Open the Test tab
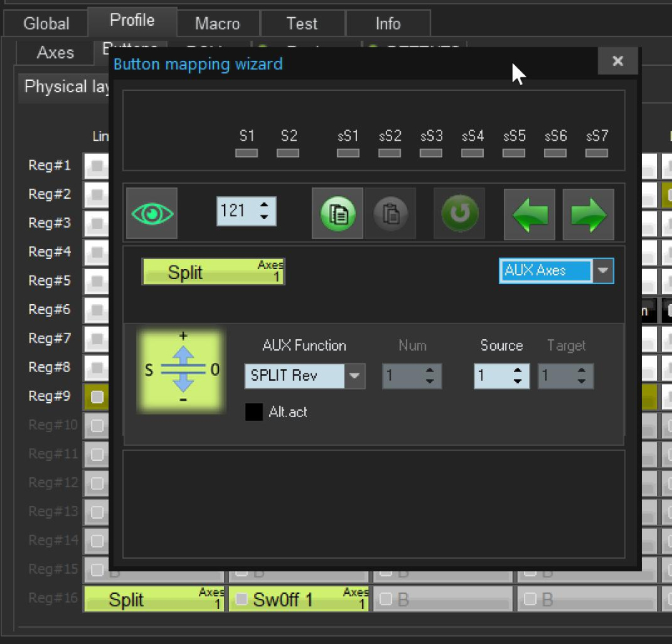The width and height of the screenshot is (672, 644). click(302, 24)
